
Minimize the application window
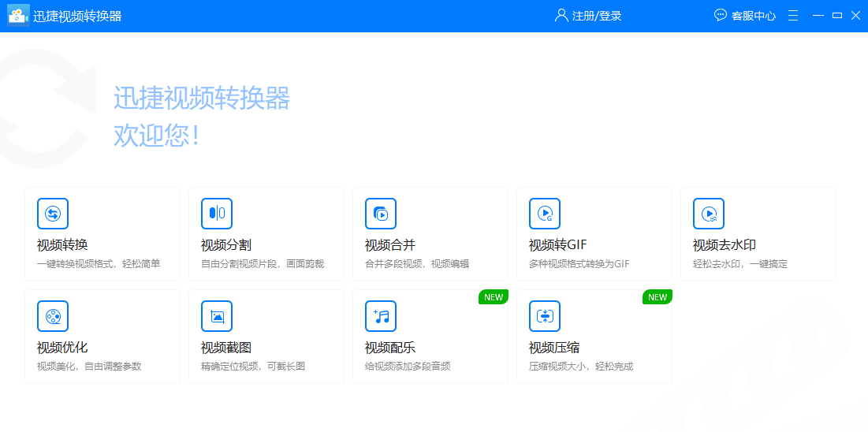(x=818, y=16)
